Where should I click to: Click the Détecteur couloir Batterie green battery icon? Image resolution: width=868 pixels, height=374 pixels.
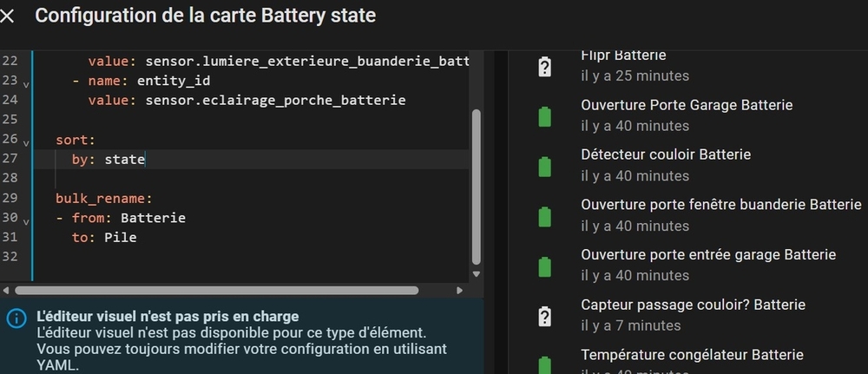pos(545,167)
